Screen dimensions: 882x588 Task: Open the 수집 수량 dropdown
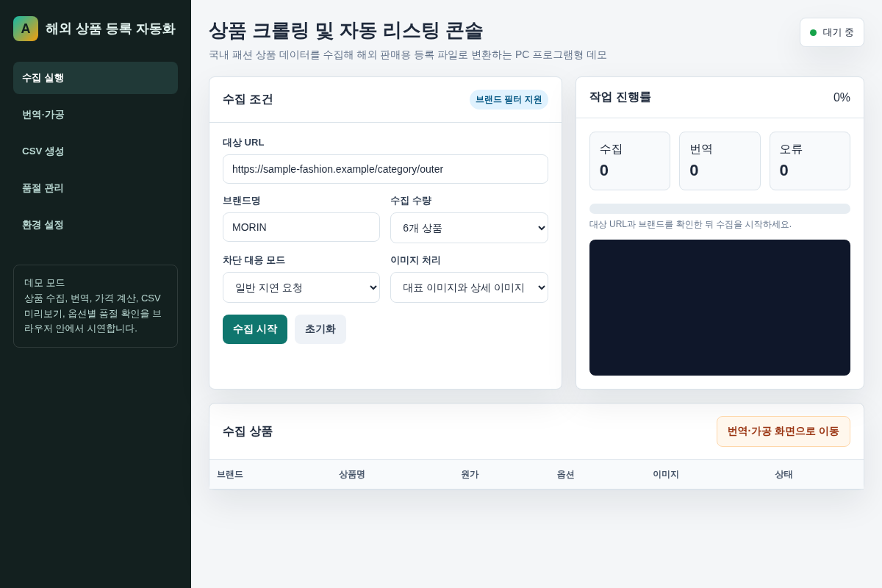(x=469, y=228)
